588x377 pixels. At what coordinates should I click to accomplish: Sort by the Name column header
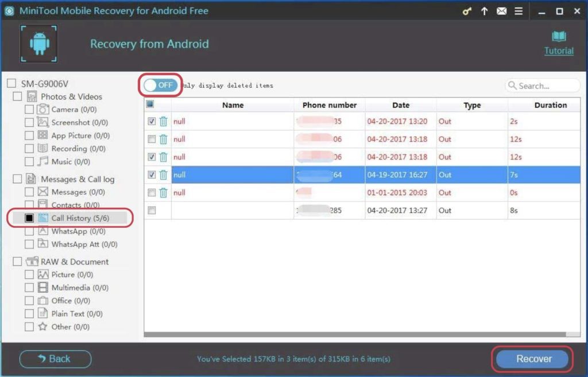point(233,106)
